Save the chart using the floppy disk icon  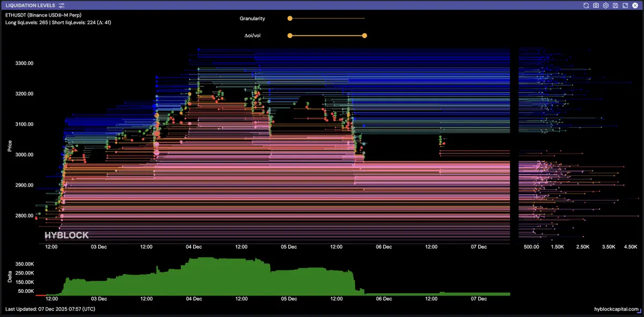point(616,5)
